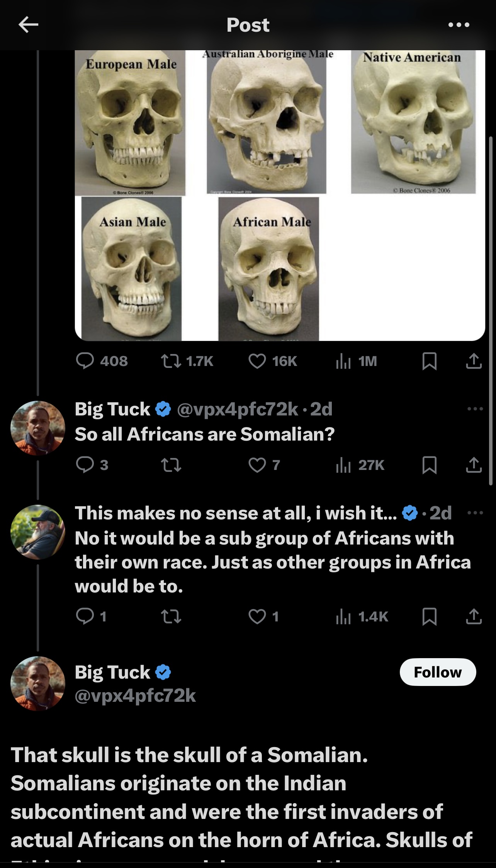Like the post with 16K likes

tap(257, 361)
